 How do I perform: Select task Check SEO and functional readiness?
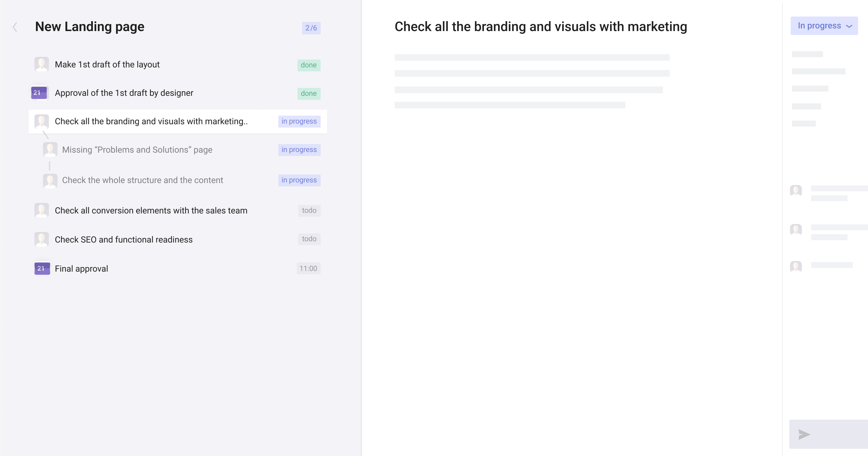(124, 240)
